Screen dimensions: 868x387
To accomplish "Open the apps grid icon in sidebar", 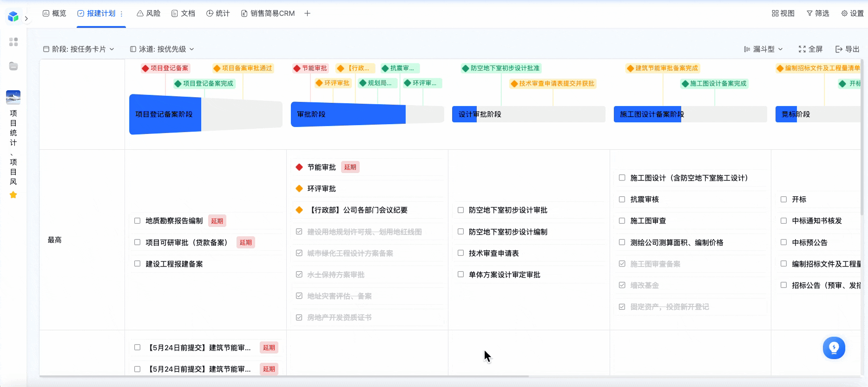I will (13, 42).
